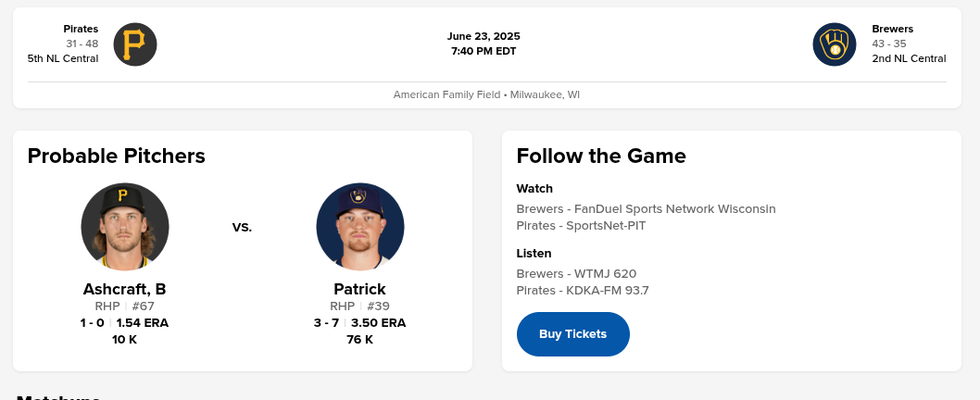Select the Pirates team name
Viewport: 980px width, 400px height.
81,29
